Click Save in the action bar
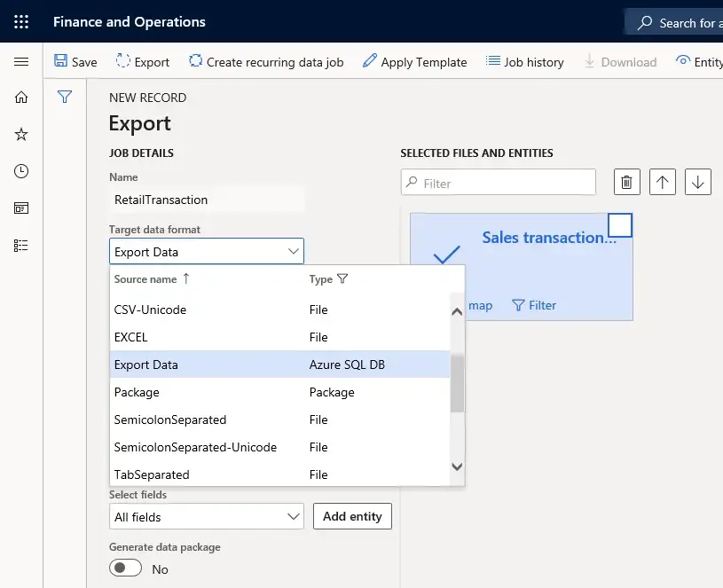723x588 pixels. tap(75, 62)
